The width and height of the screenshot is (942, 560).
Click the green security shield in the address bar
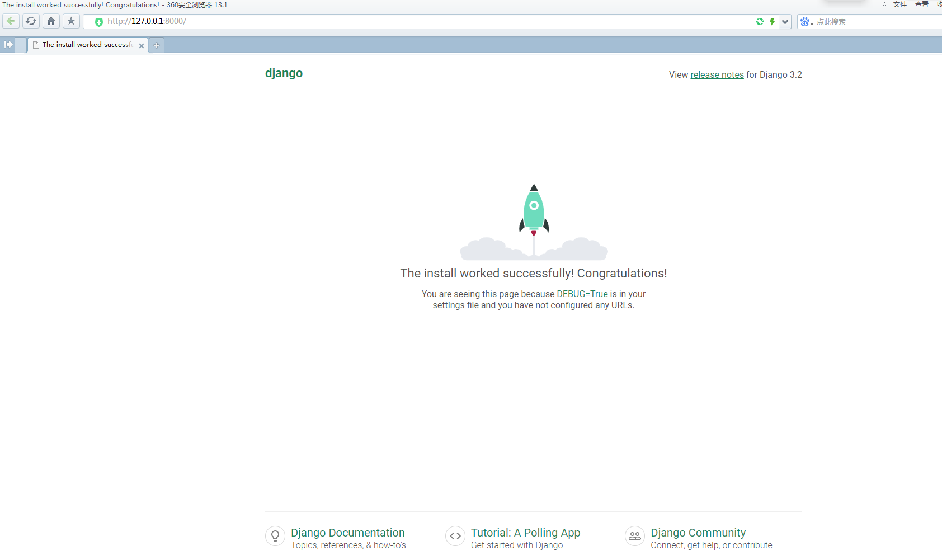click(x=98, y=22)
